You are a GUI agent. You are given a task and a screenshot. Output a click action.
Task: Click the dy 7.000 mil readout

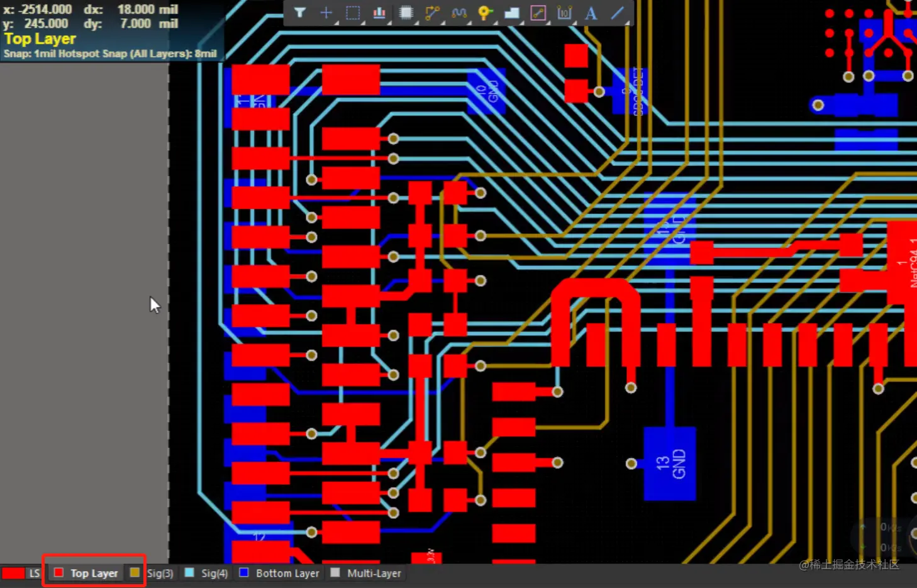point(131,24)
